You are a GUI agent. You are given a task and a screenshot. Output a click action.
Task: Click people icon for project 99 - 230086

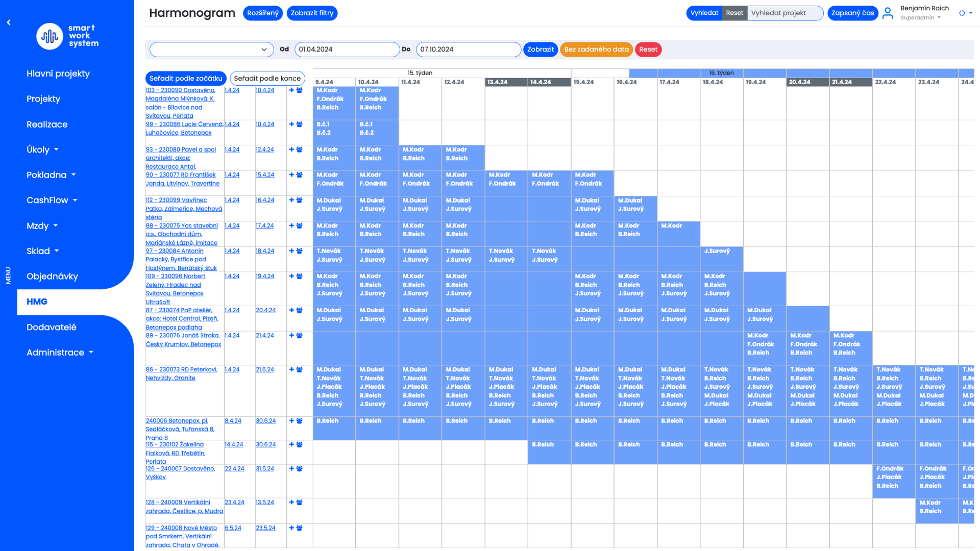click(x=300, y=124)
